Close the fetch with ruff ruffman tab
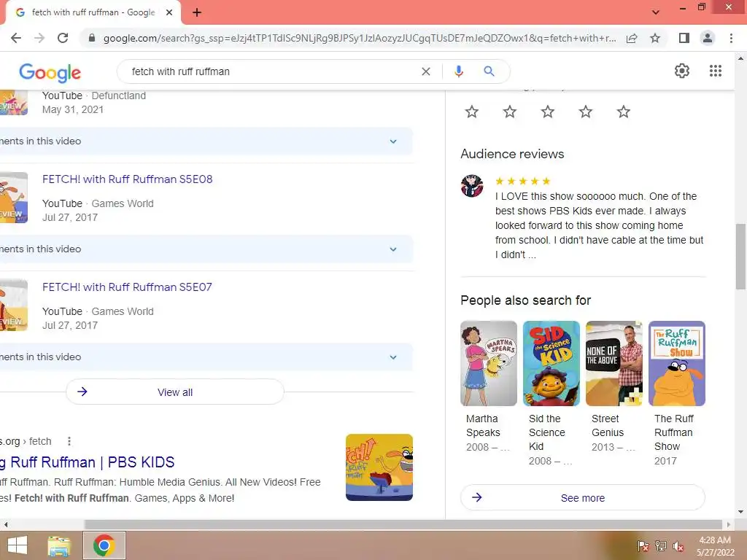Screen dimensions: 747x560 point(169,12)
